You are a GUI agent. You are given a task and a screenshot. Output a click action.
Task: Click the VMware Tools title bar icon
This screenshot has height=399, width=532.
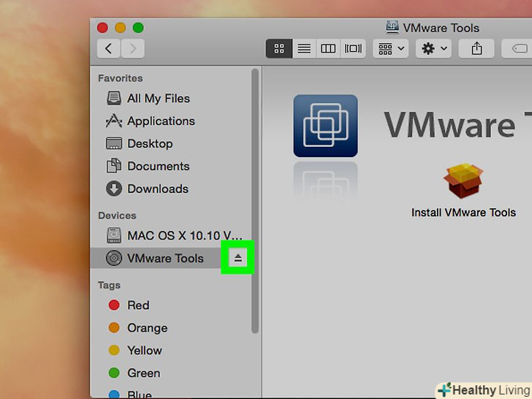pos(392,28)
